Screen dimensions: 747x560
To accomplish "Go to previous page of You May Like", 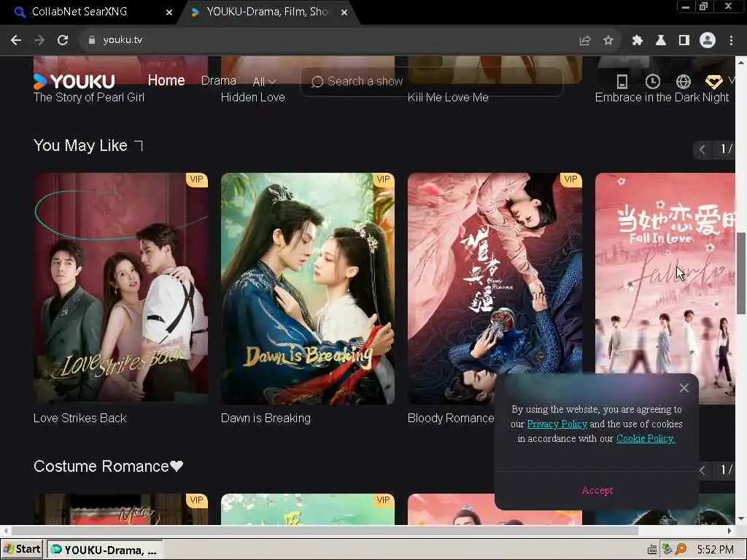I will tap(703, 149).
